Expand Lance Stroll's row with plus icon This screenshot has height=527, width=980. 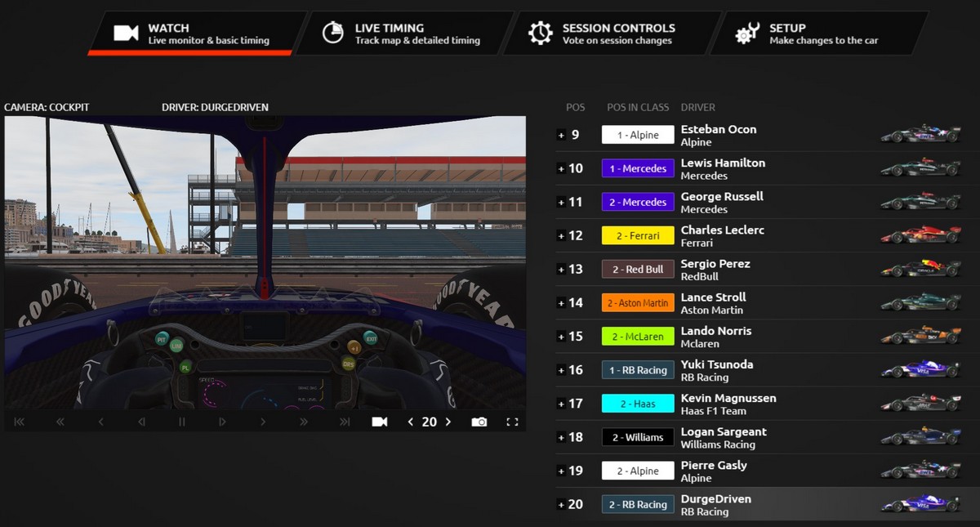[x=561, y=302]
